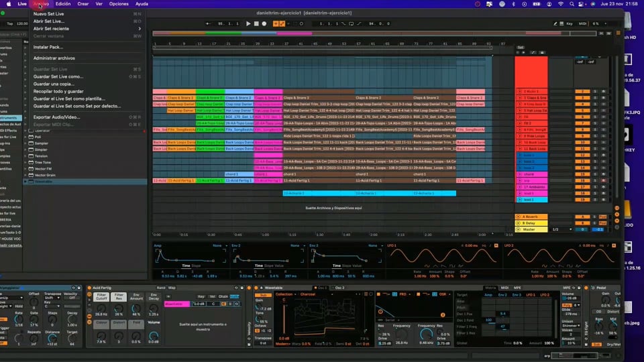Solo the track with activator 16
This screenshot has height=362, width=644.
tap(595, 180)
